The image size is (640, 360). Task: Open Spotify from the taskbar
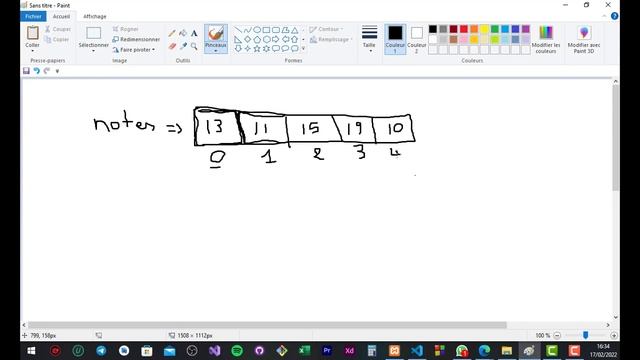pos(237,351)
